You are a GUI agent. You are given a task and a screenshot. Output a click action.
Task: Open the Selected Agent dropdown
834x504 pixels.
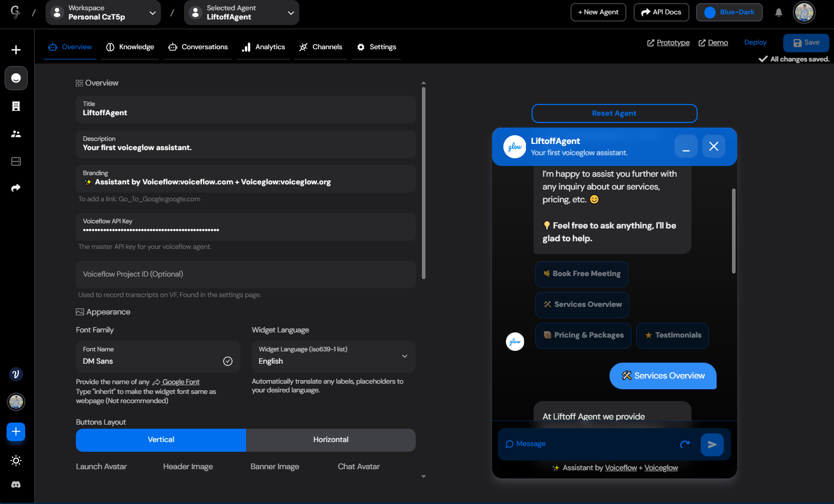(291, 12)
